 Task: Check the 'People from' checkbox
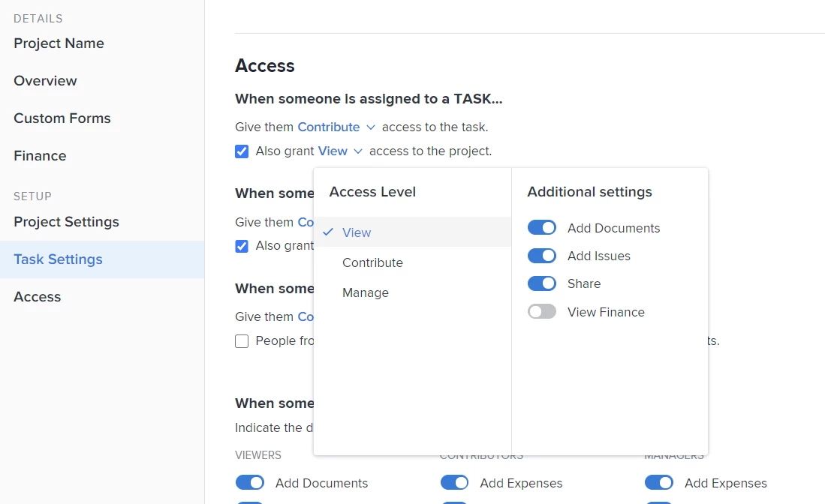pyautogui.click(x=242, y=341)
